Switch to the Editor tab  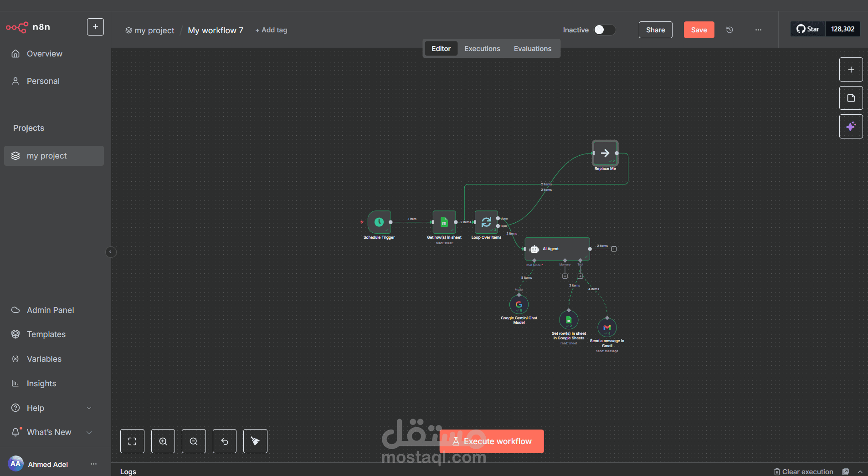coord(441,49)
